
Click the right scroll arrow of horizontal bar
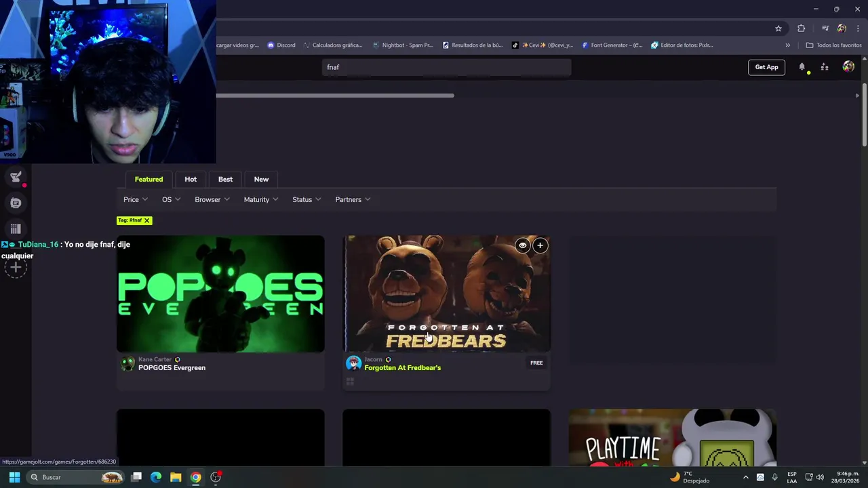tap(857, 96)
